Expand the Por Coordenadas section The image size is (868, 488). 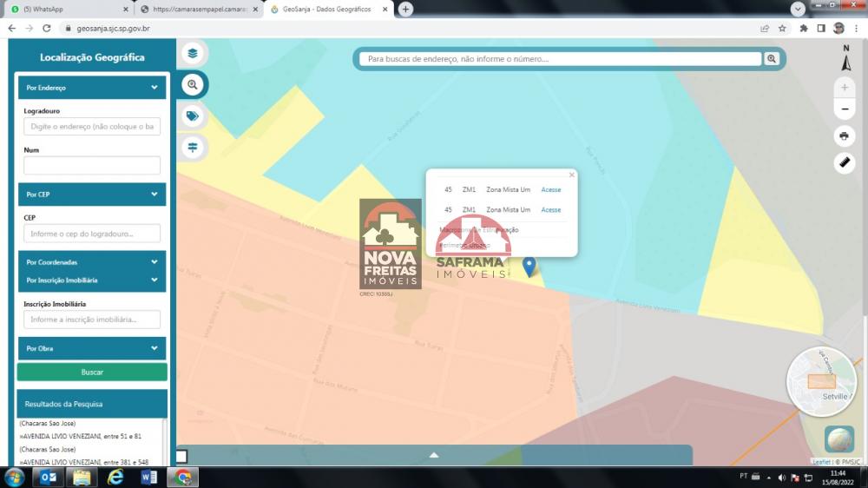pos(155,261)
